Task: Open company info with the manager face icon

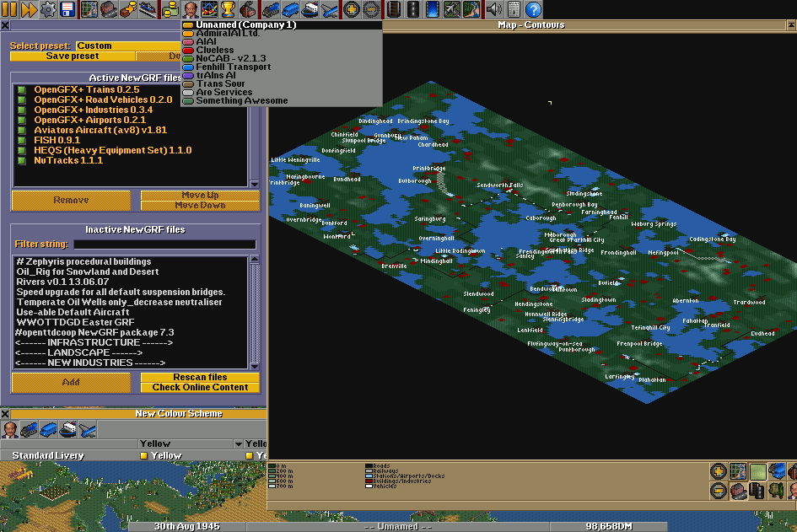Action: (190, 9)
